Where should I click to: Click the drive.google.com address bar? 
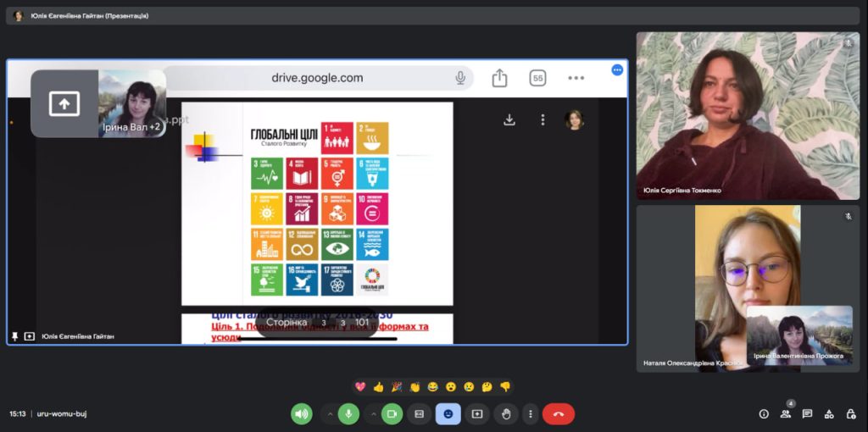pyautogui.click(x=317, y=78)
